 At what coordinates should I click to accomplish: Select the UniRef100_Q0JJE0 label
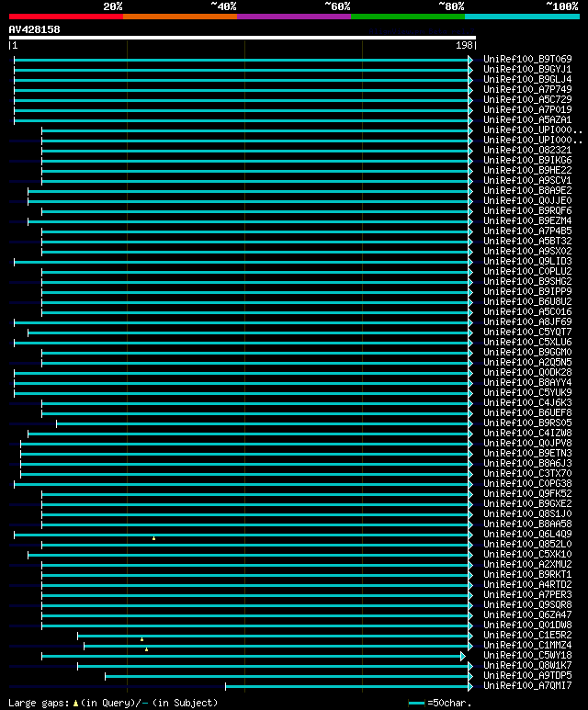527,200
